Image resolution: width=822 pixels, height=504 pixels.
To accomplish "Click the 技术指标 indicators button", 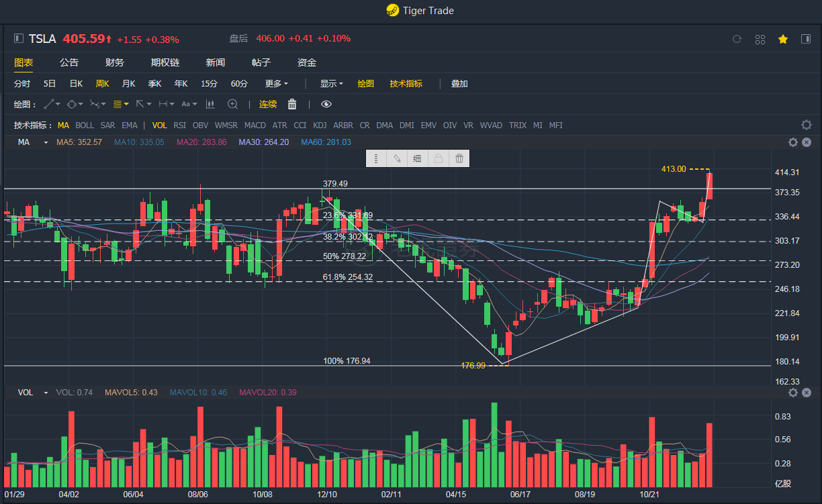I will pos(406,84).
